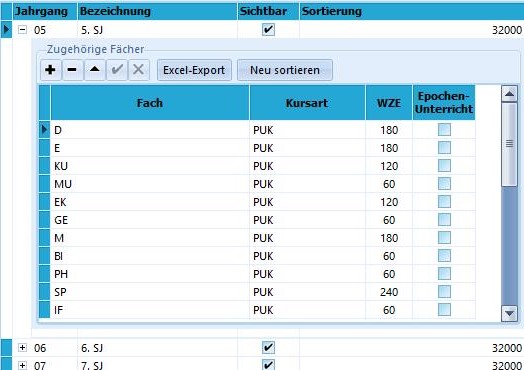This screenshot has width=524, height=370.
Task: Click the vertical scrollbar thumb in subject list
Action: pos(509,144)
